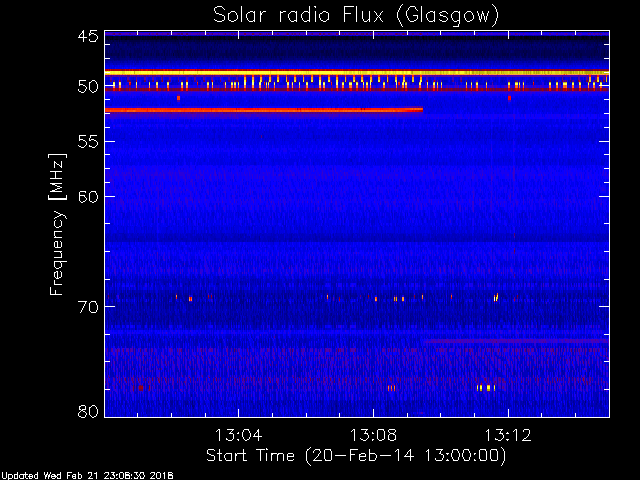The image size is (640, 480).
Task: Select the 45 frequency tick label
Action: [x=88, y=37]
